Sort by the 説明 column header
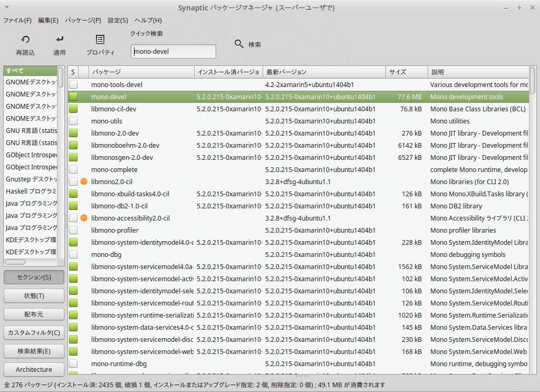540x392 pixels. pos(478,72)
